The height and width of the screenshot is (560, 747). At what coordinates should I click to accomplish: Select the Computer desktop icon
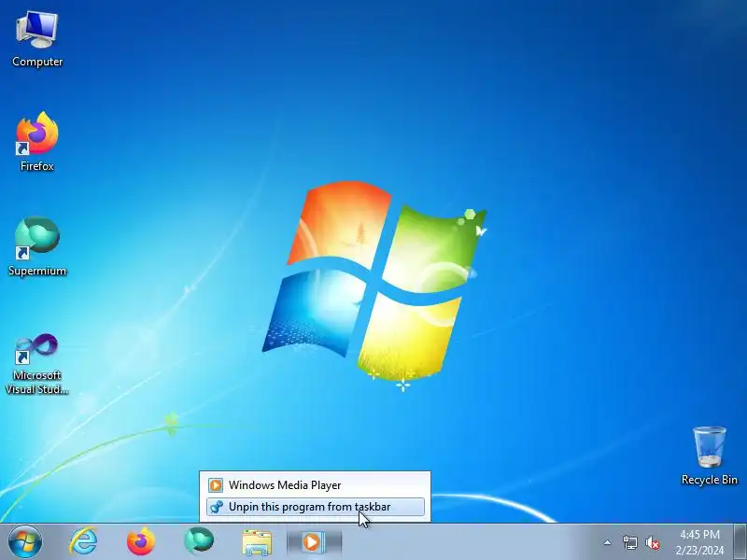click(x=37, y=39)
